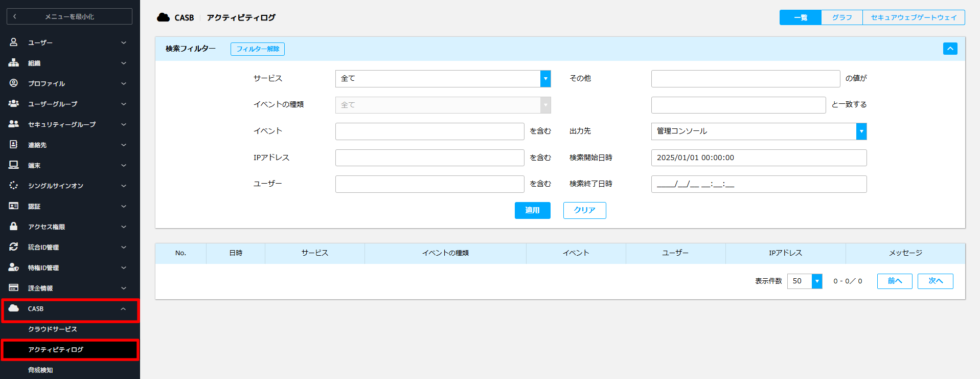This screenshot has height=379, width=980.
Task: Focus the ユーザー filter field
Action: (430, 184)
